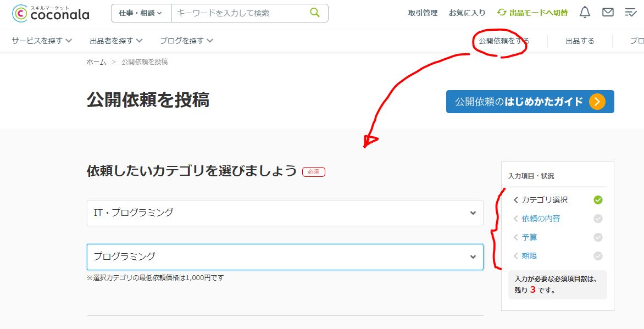Click the coconala logo
The image size is (644, 329).
point(51,13)
